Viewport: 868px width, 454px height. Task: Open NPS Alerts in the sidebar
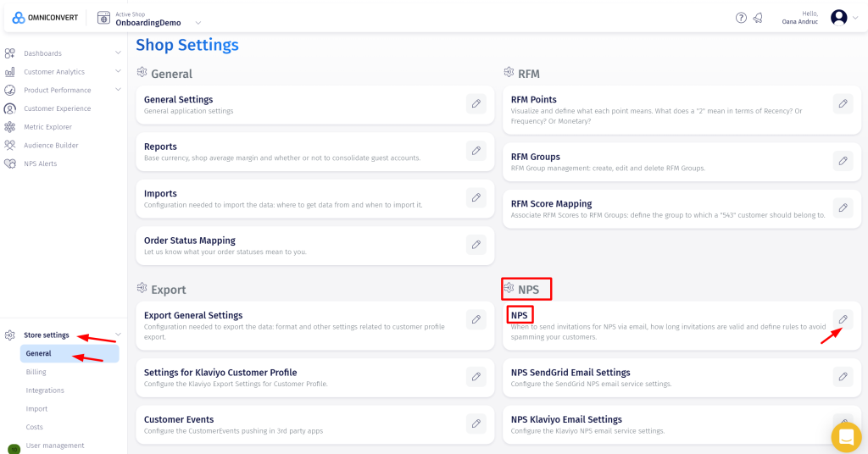(40, 163)
